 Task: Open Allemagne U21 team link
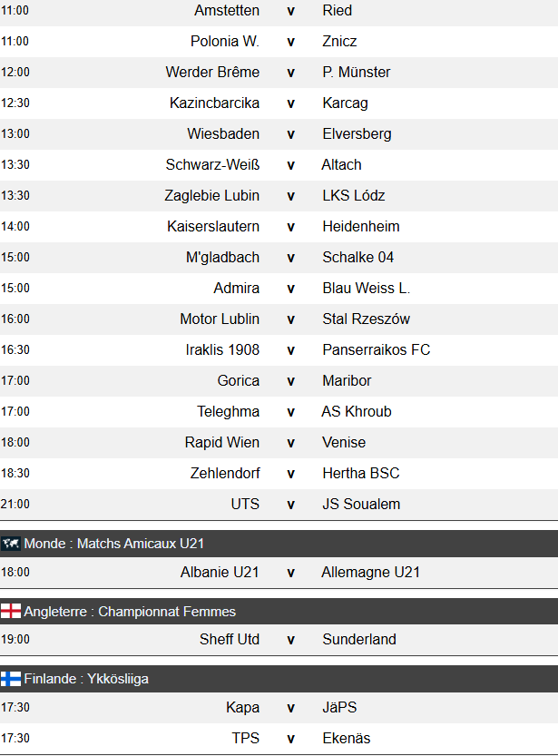[370, 573]
